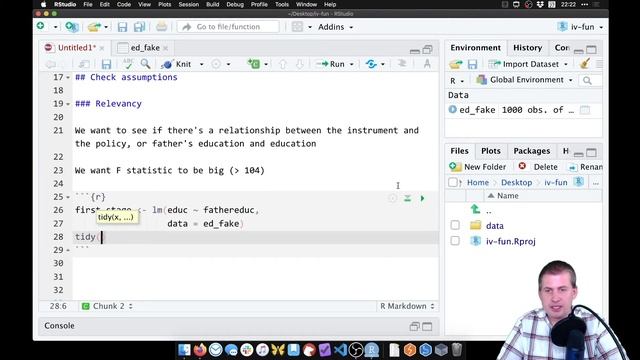Screen dimensions: 640x360
Task: Click the Create a project icon
Action: point(72,27)
